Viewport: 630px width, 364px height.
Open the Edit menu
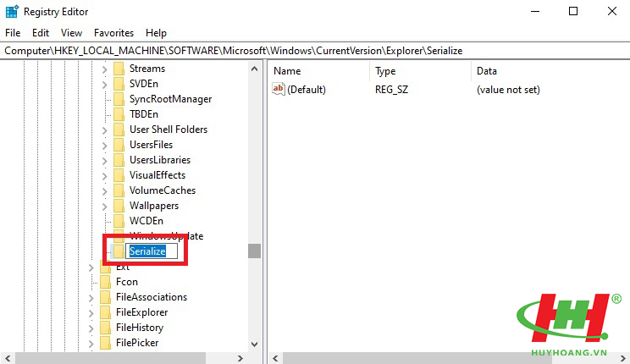(x=41, y=33)
